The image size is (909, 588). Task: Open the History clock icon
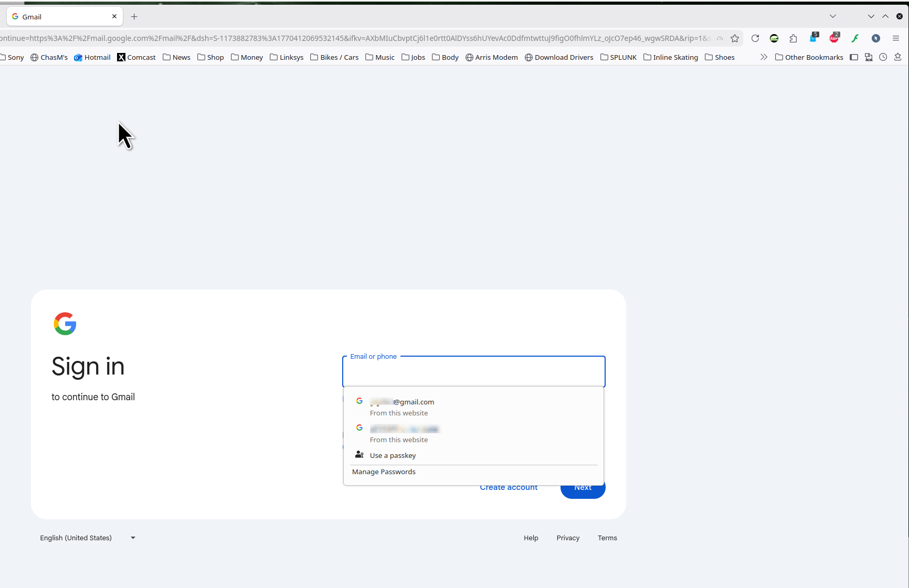click(x=883, y=57)
